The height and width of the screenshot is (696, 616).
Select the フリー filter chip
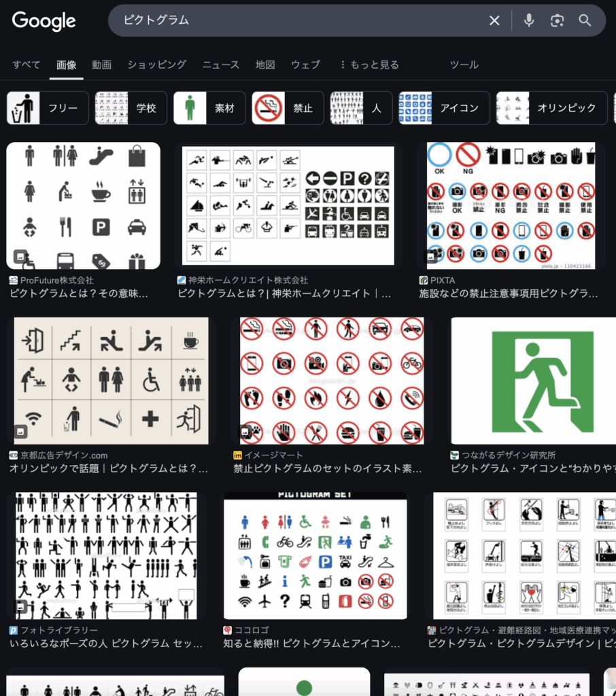pos(48,108)
